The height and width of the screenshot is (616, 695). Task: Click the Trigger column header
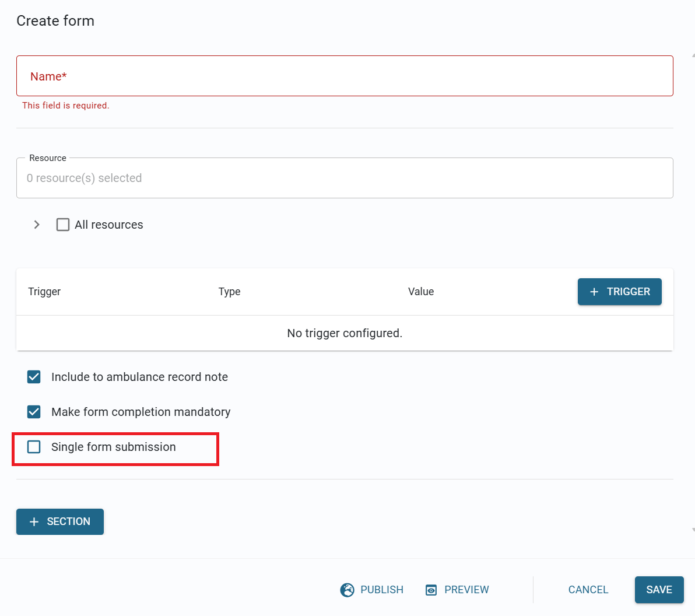(44, 292)
